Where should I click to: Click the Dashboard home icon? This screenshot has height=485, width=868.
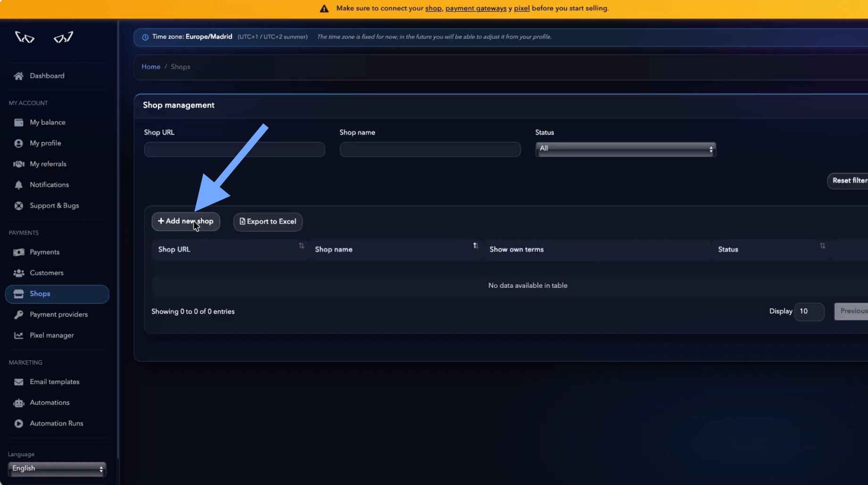[x=18, y=76]
